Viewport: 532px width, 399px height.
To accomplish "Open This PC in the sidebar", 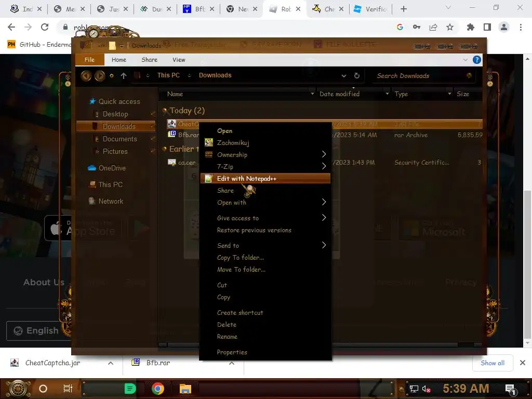I will pos(110,184).
